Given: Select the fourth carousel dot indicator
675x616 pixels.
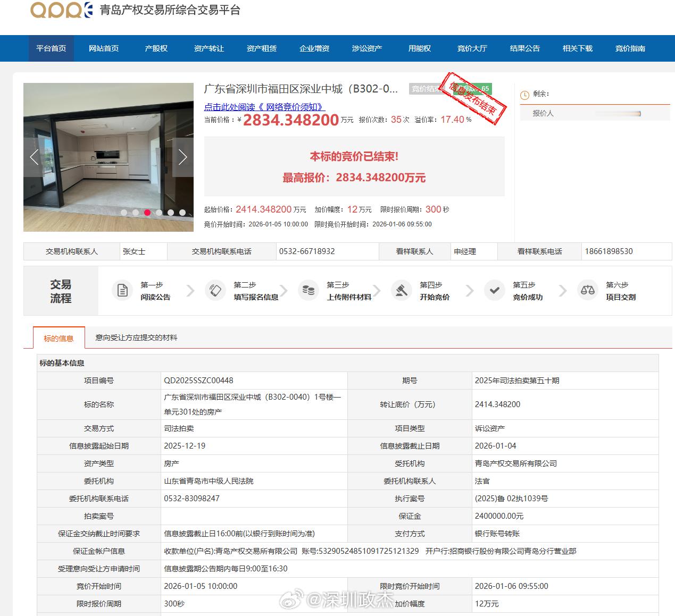Looking at the screenshot, I should click(159, 212).
